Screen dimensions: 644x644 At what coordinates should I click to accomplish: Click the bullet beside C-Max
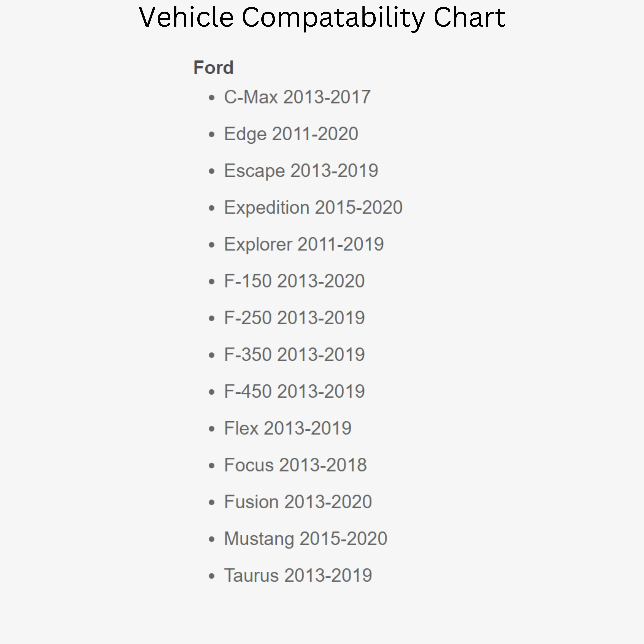(x=212, y=98)
